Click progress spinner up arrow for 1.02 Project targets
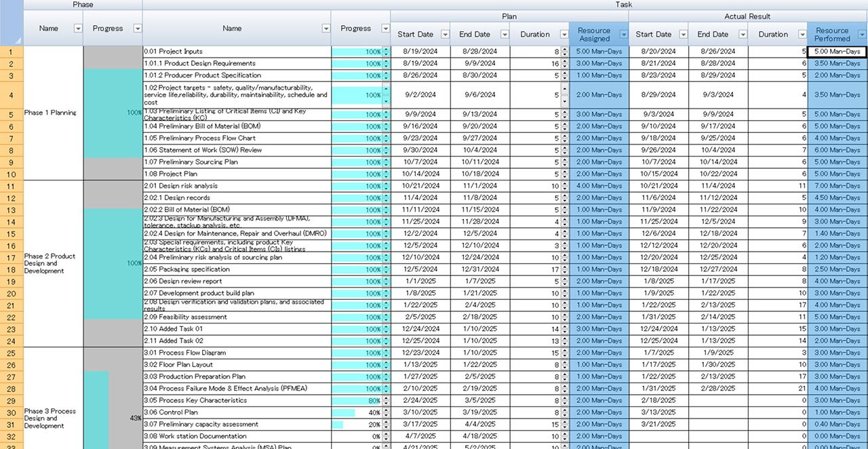The width and height of the screenshot is (868, 449). (x=387, y=88)
